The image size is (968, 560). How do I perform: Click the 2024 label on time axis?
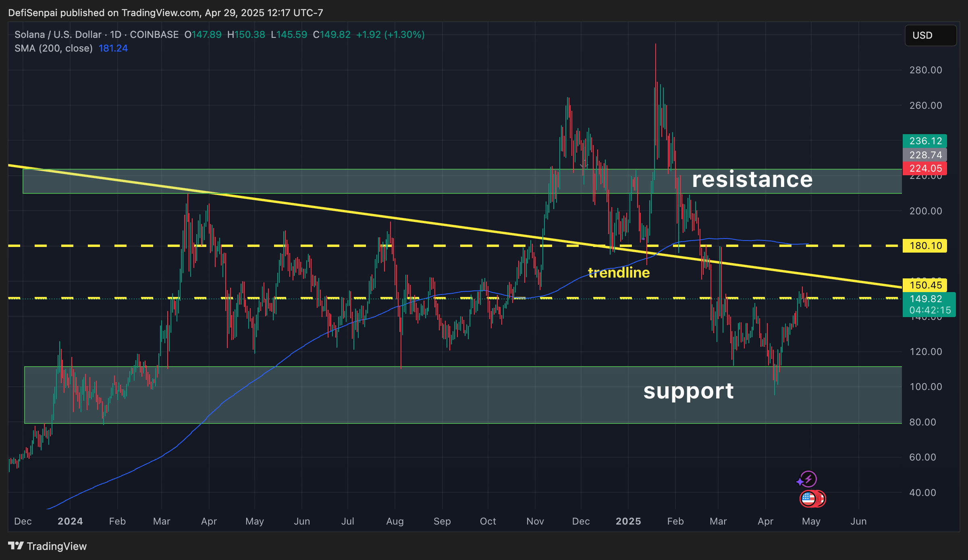tap(70, 521)
